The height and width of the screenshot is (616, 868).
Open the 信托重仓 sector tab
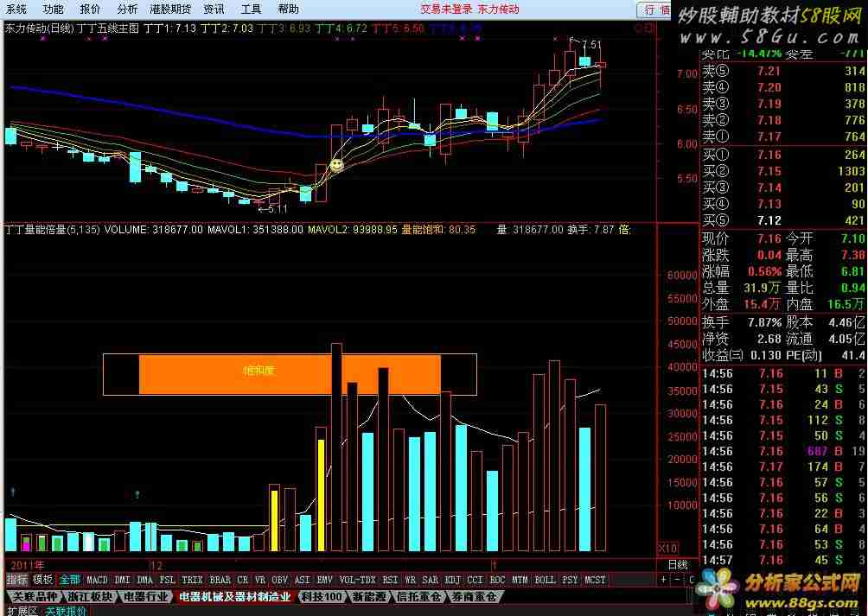point(419,597)
